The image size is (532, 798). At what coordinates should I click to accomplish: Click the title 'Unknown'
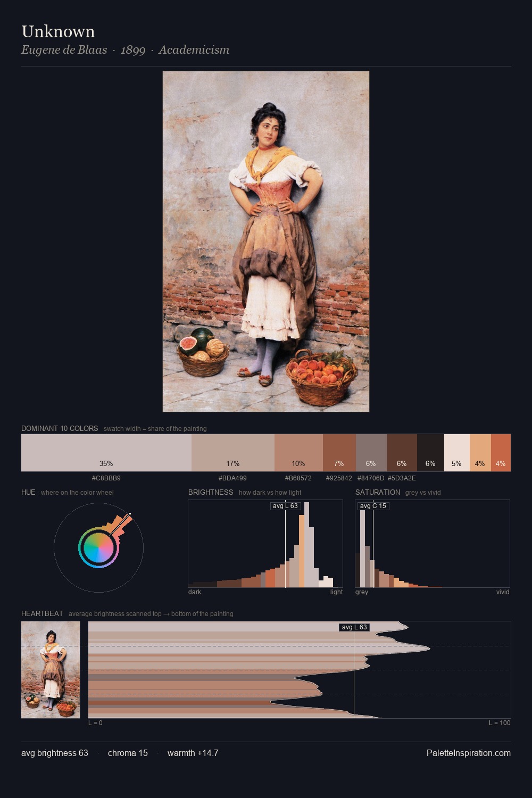click(x=58, y=31)
